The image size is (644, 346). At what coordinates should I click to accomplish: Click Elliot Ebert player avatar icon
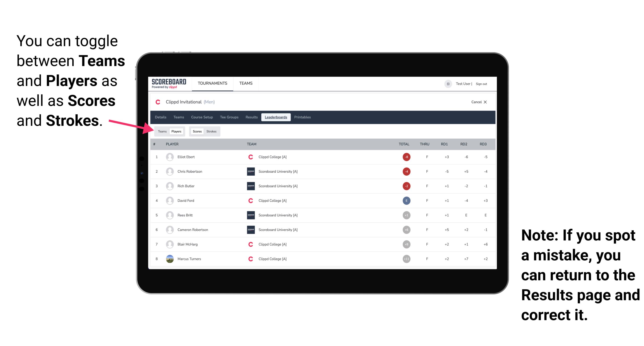point(170,157)
